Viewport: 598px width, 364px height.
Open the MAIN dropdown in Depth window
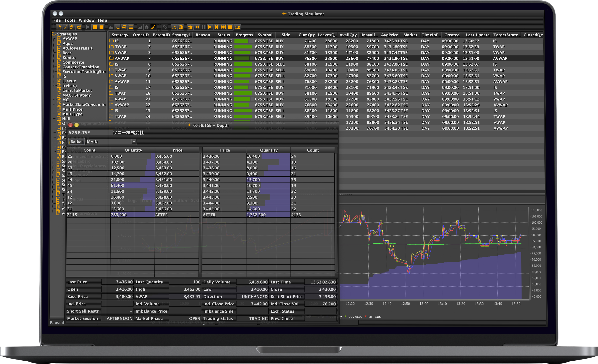(133, 142)
